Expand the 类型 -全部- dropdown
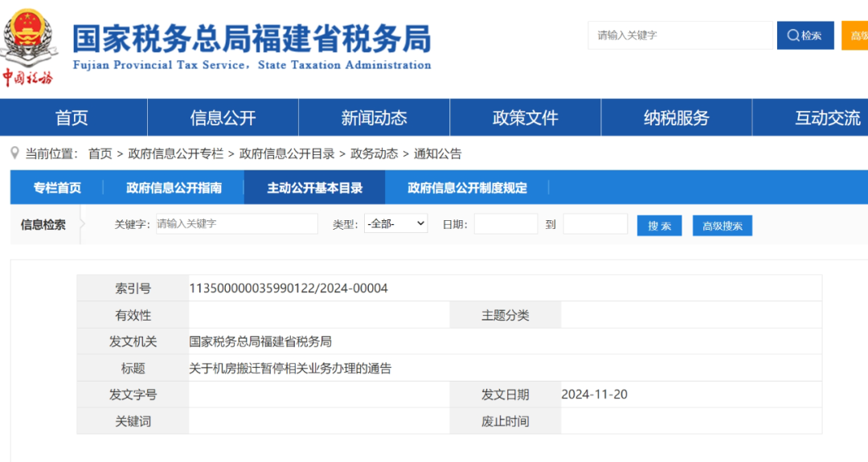 pos(395,223)
